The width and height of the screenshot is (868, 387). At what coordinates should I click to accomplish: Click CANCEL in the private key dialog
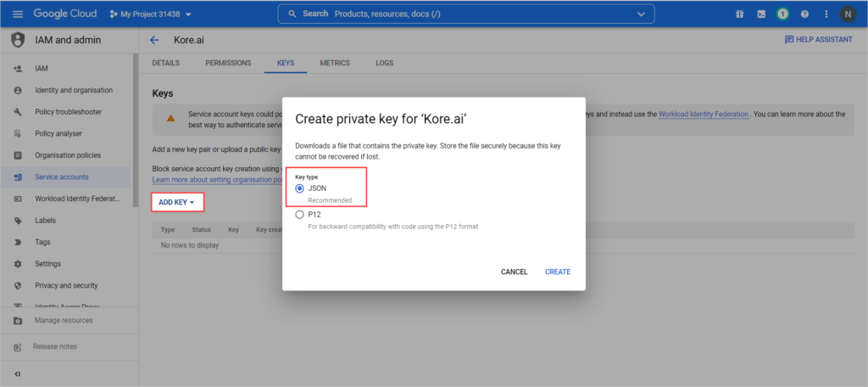514,272
